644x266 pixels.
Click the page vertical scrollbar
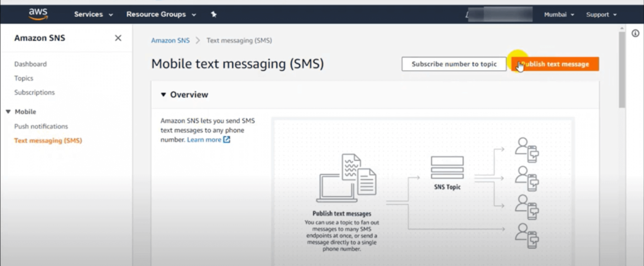click(622, 70)
